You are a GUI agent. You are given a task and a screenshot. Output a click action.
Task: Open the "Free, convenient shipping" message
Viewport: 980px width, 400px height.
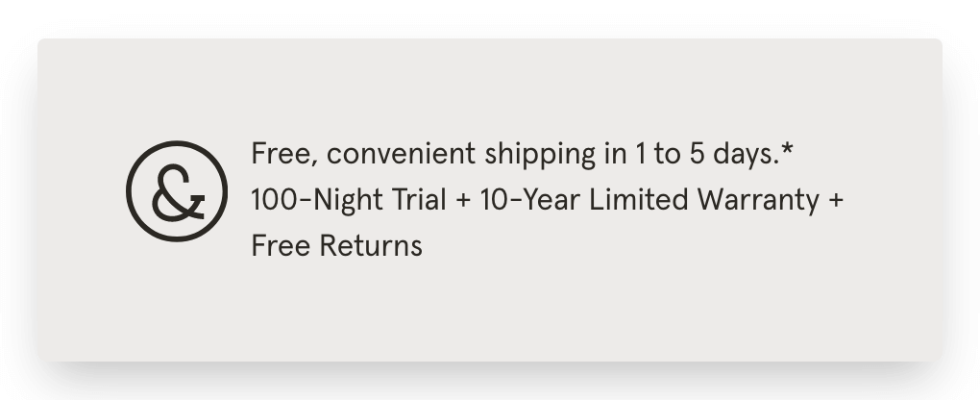click(522, 154)
